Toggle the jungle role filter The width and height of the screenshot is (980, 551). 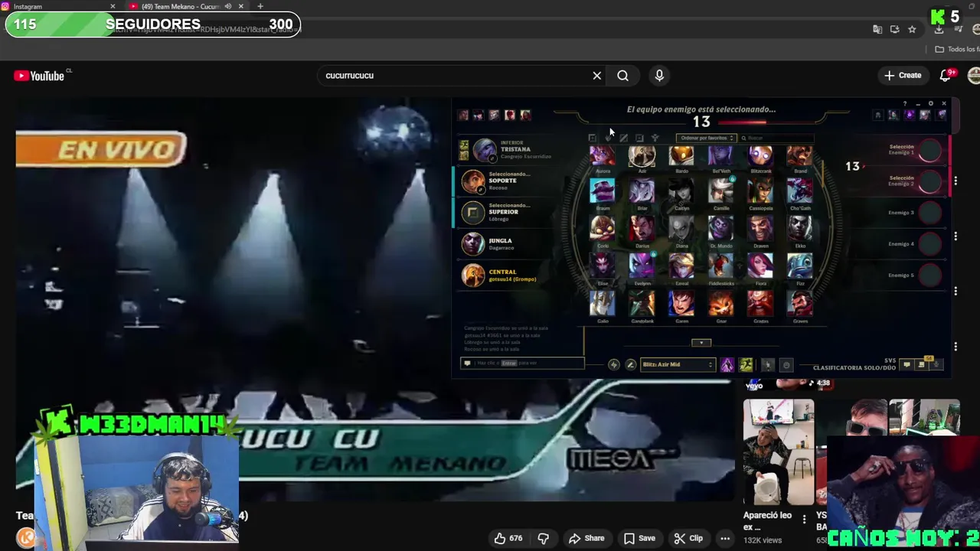(608, 138)
